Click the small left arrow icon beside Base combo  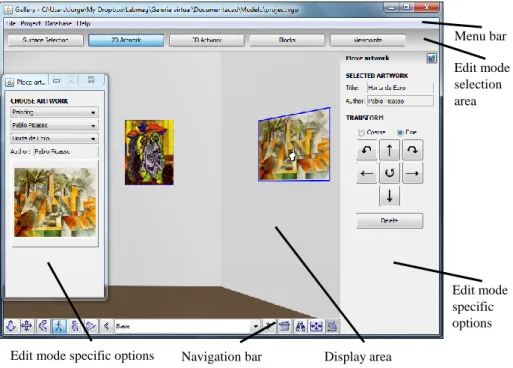click(x=106, y=326)
